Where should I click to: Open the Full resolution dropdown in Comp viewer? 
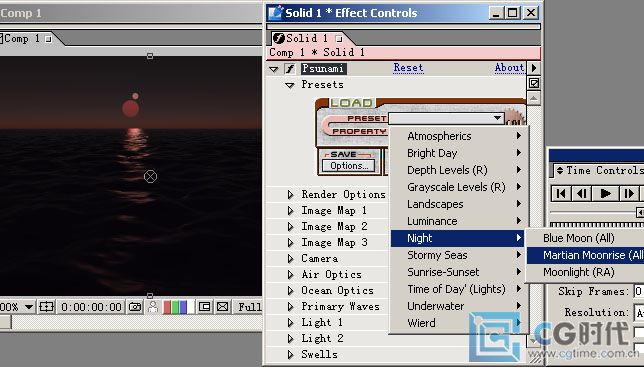[249, 307]
